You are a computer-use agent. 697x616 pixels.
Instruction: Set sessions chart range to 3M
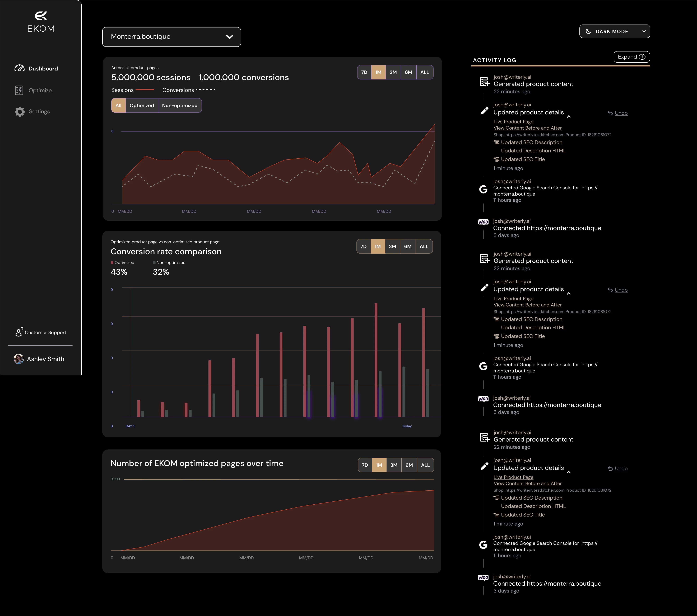[x=393, y=72]
